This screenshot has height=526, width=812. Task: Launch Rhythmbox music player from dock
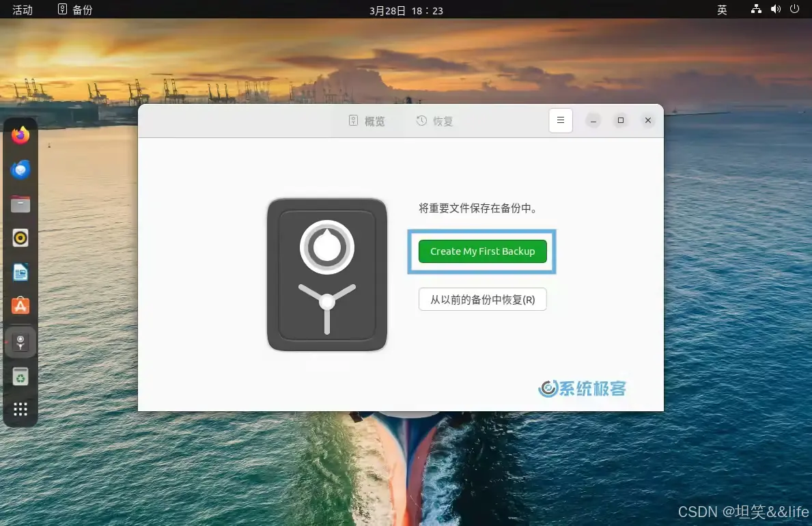coord(20,238)
